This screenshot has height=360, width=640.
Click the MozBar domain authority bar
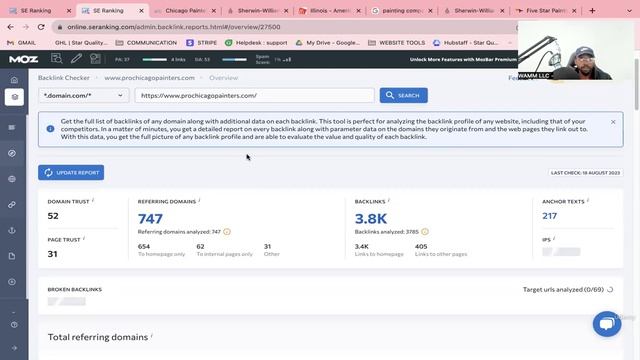point(234,60)
